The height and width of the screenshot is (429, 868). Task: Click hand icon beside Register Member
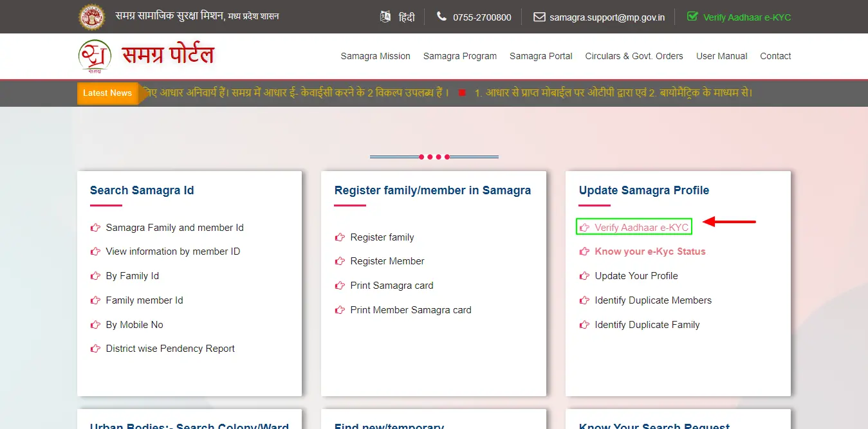[x=340, y=261]
